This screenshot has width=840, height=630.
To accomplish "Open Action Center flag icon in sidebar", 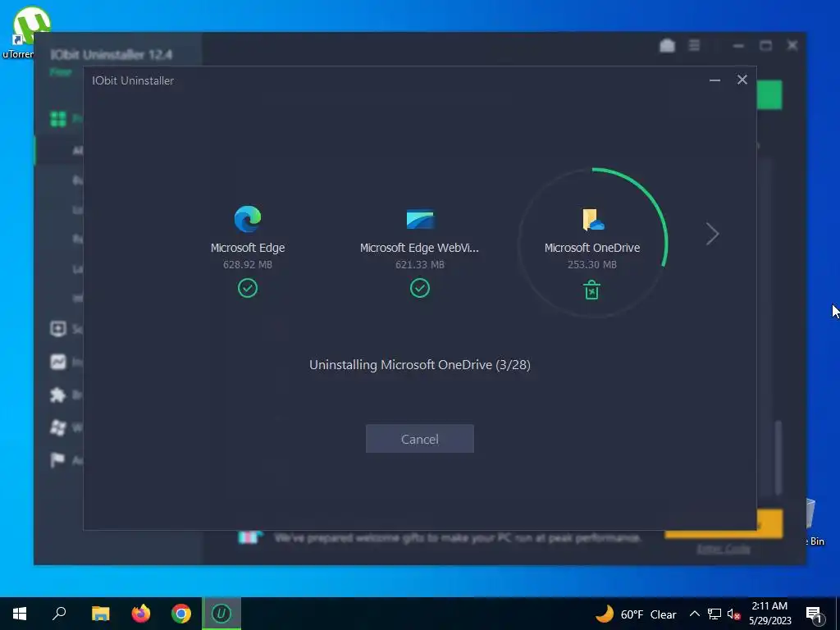I will point(57,460).
